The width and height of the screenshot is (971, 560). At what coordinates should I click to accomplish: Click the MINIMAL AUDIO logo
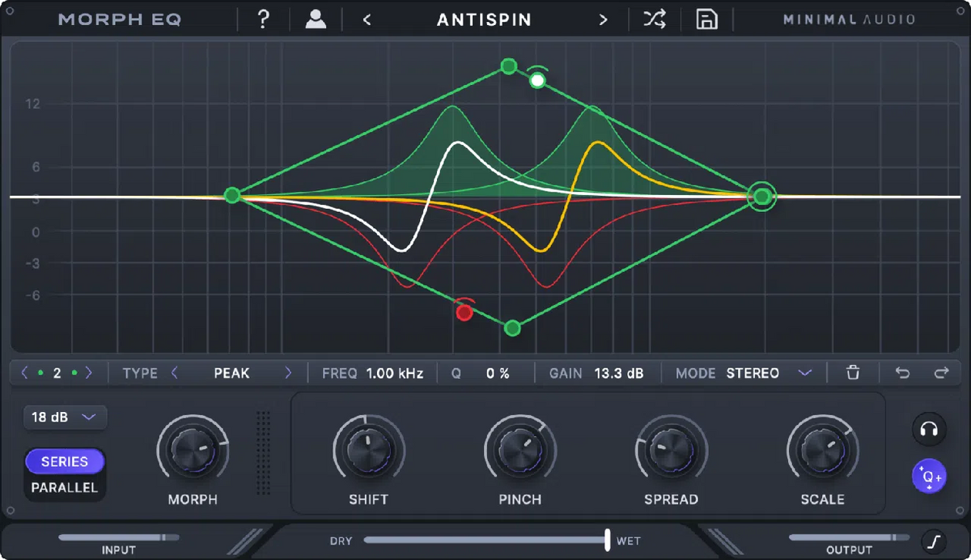pos(848,19)
